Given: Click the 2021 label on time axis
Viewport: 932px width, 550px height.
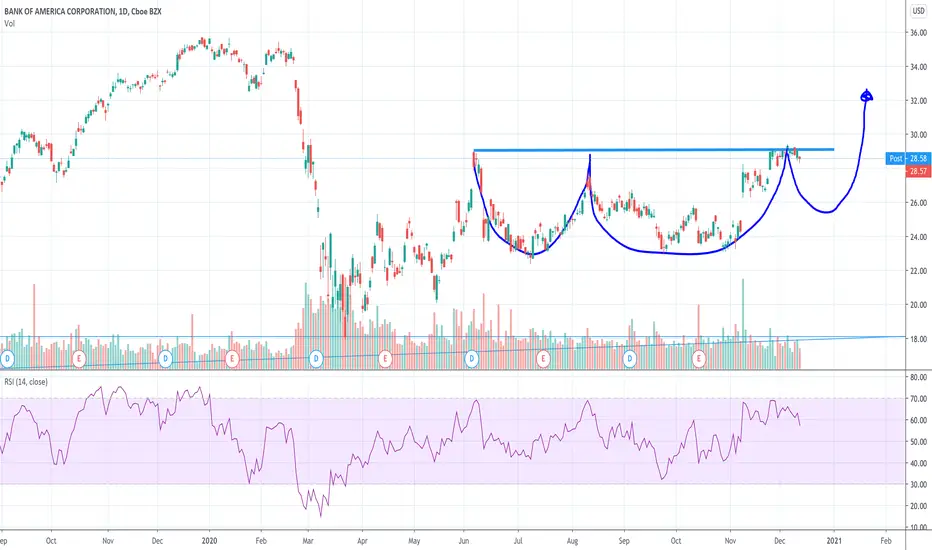Looking at the screenshot, I should [x=834, y=540].
